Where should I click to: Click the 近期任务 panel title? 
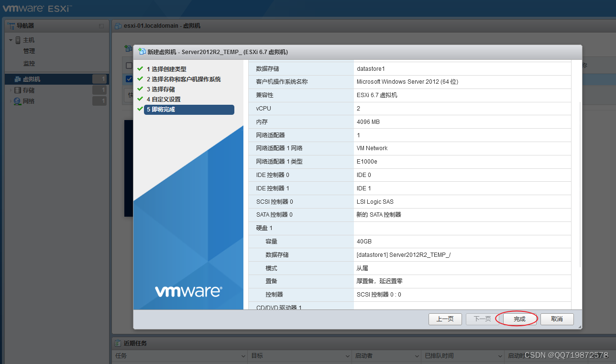[135, 343]
